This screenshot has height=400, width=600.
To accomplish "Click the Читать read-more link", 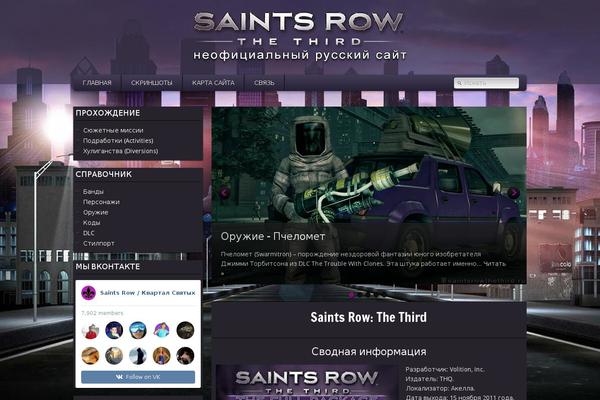I will (x=494, y=264).
